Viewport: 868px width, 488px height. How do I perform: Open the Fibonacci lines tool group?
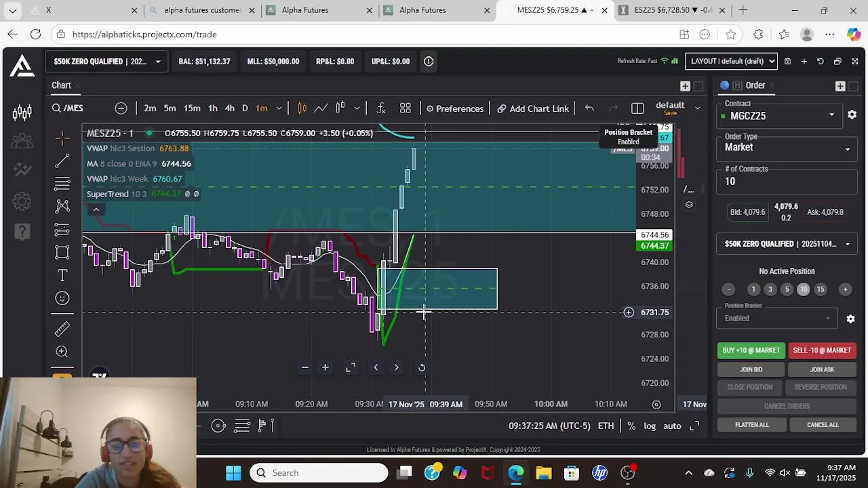[62, 184]
